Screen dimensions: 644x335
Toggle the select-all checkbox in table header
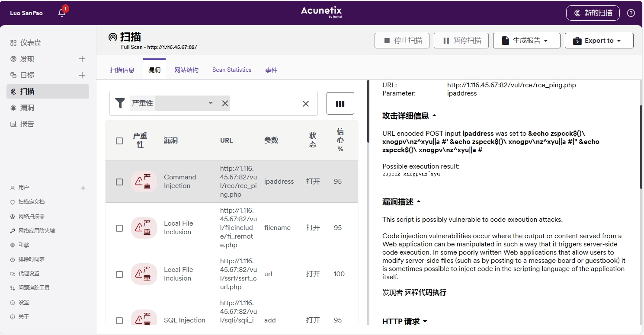coord(119,140)
